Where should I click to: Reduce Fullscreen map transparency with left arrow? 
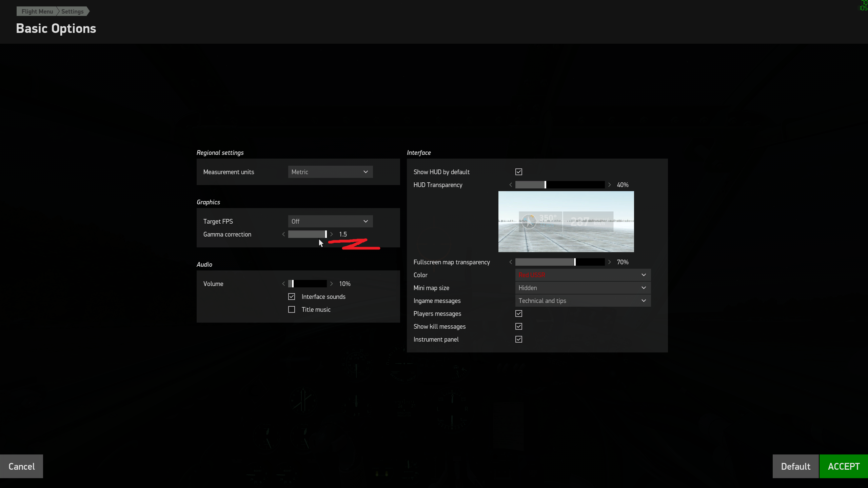tap(511, 262)
